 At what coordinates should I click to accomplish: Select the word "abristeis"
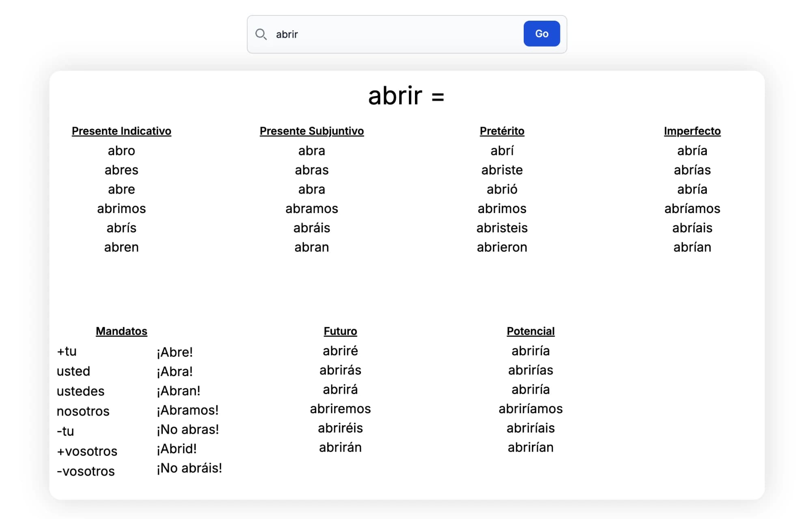coord(502,228)
